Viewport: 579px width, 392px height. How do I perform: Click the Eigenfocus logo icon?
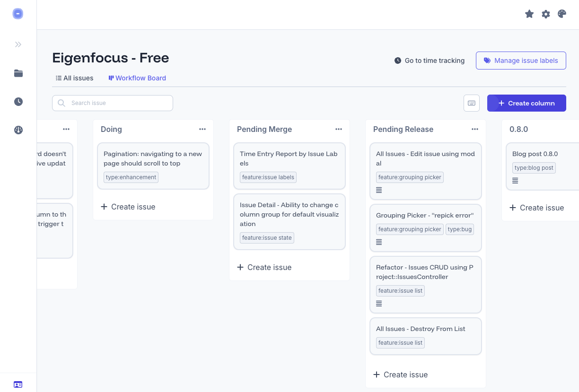pyautogui.click(x=18, y=14)
